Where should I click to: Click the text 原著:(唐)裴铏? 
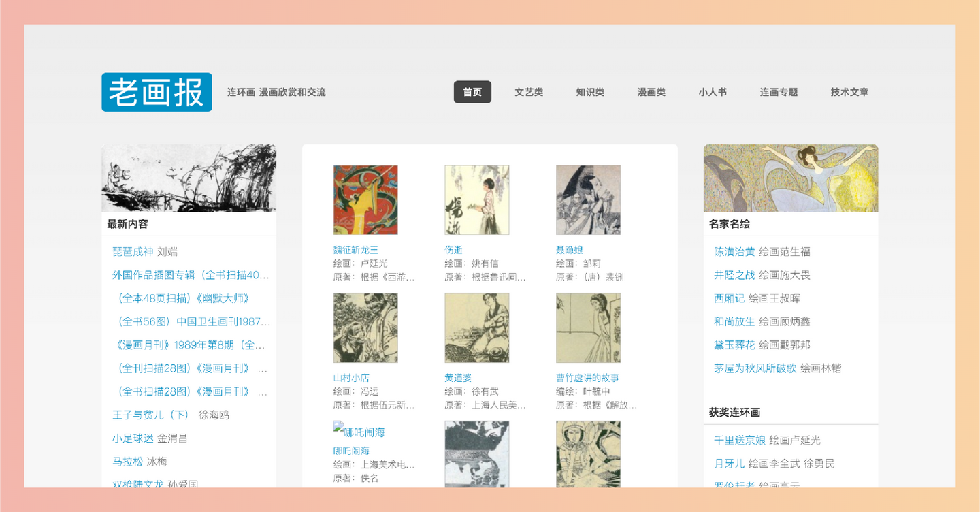coord(590,277)
